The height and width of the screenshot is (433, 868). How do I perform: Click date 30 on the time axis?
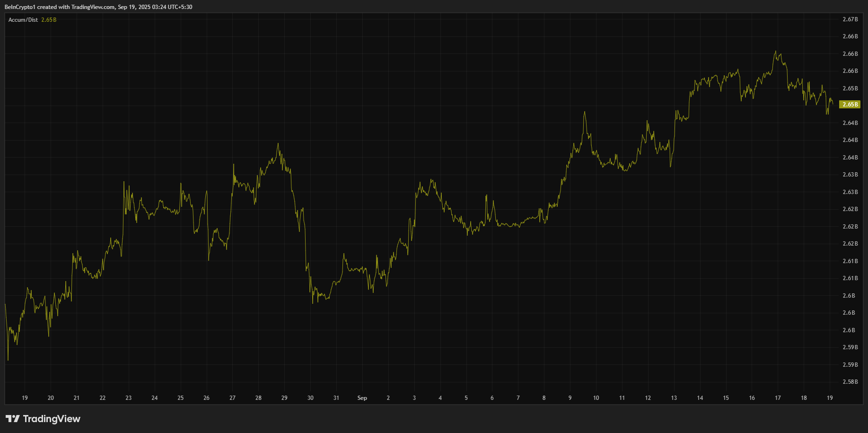tap(310, 398)
